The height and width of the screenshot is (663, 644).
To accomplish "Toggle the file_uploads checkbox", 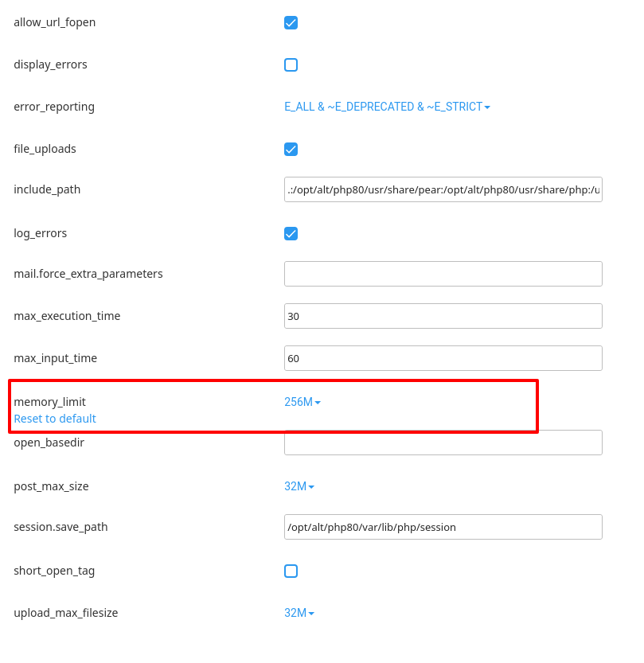I will [291, 150].
